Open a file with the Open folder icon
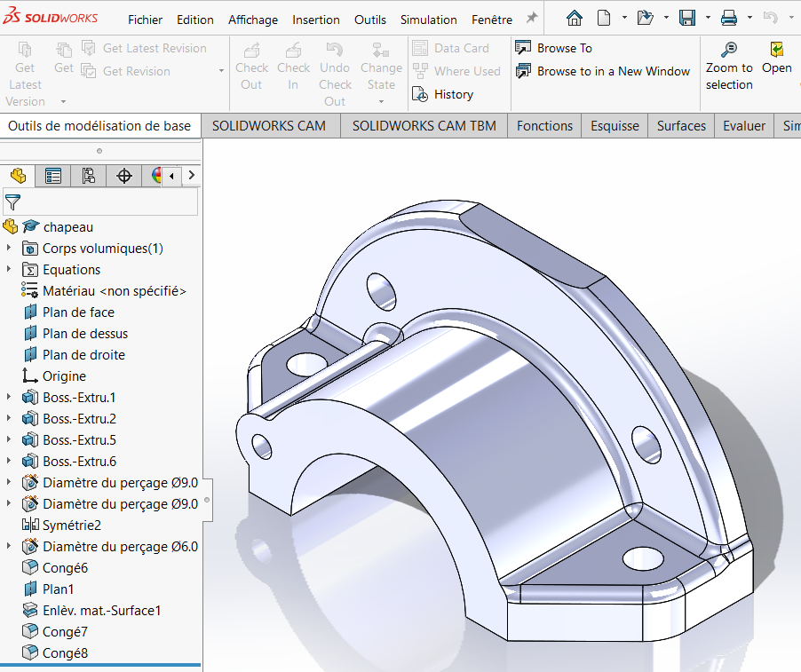This screenshot has height=672, width=801. point(646,19)
